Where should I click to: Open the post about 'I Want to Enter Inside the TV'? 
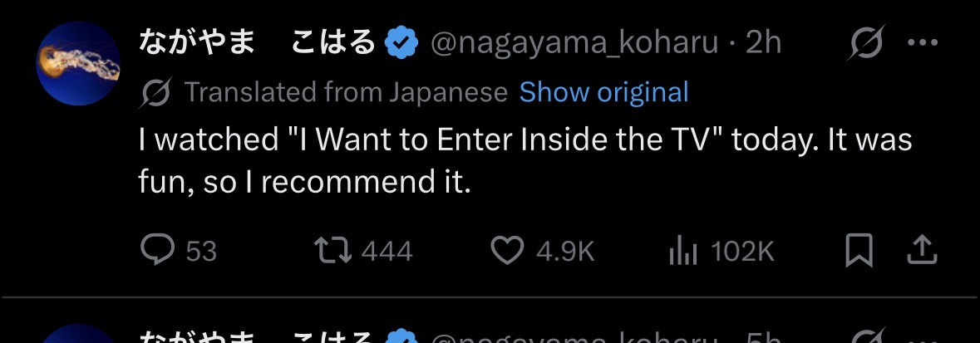click(x=525, y=161)
